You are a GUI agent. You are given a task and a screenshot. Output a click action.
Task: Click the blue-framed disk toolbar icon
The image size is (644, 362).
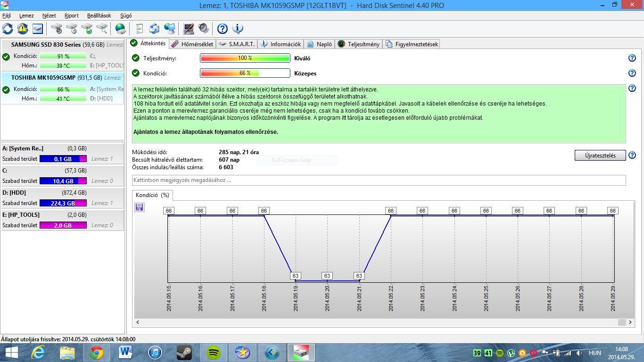pos(38,29)
